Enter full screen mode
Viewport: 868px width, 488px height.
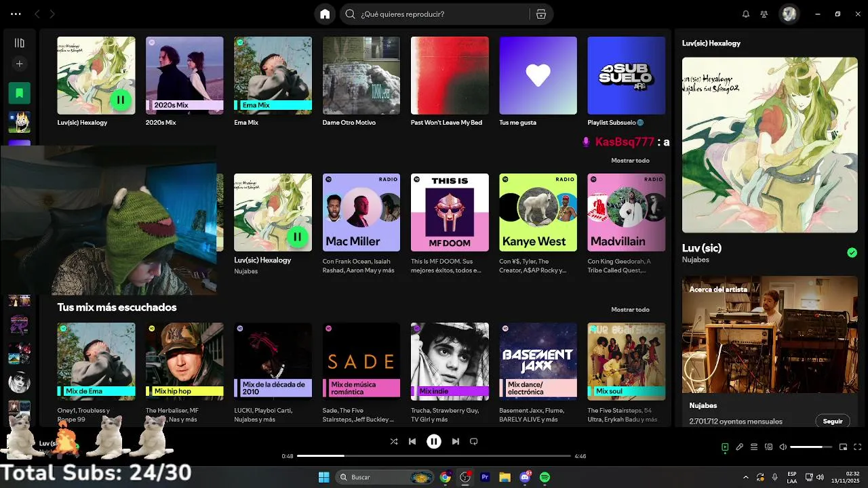[x=858, y=447]
